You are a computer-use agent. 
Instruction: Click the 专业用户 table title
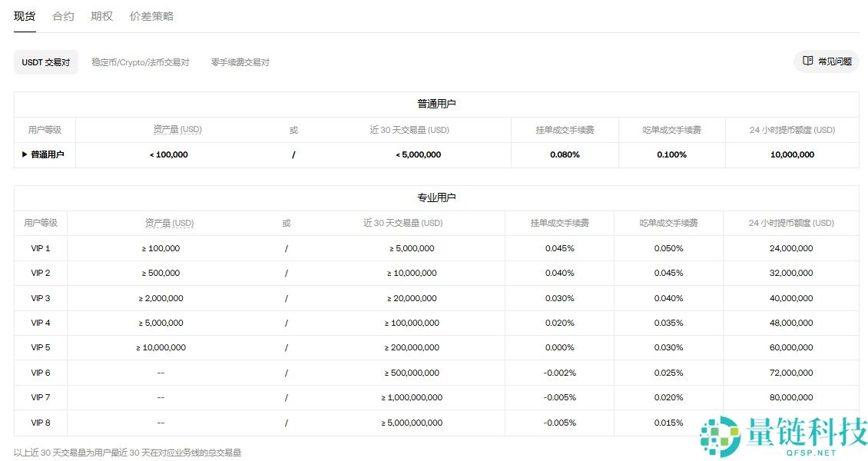point(436,197)
